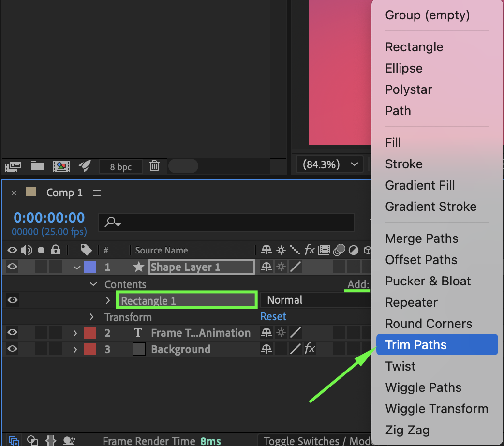The height and width of the screenshot is (446, 504).
Task: Click the shy switch for Shape Layer 1
Action: click(266, 267)
